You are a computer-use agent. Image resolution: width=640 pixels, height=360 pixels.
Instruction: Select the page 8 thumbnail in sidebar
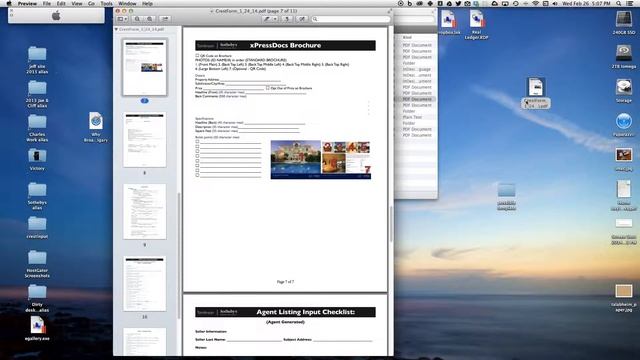pos(144,140)
